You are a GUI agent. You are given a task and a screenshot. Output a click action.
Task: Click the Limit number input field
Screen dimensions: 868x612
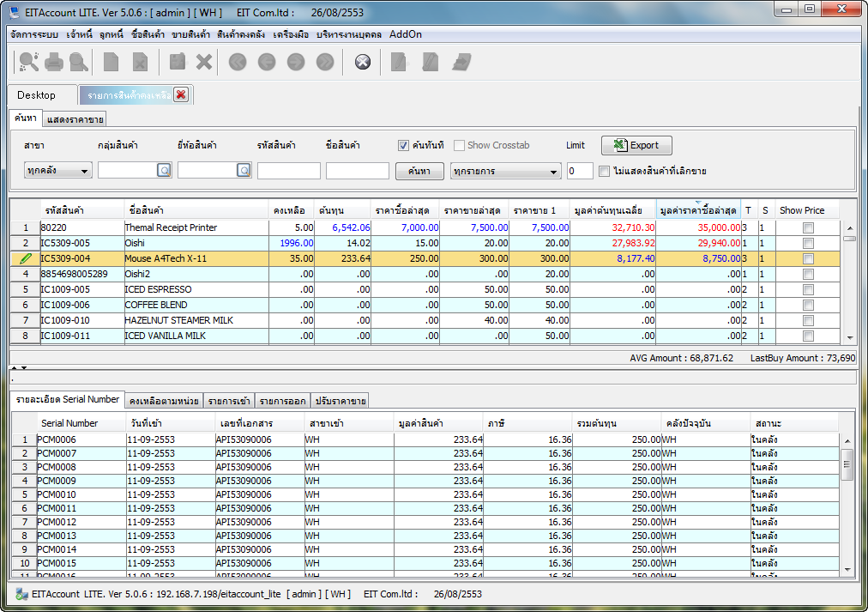pos(580,171)
